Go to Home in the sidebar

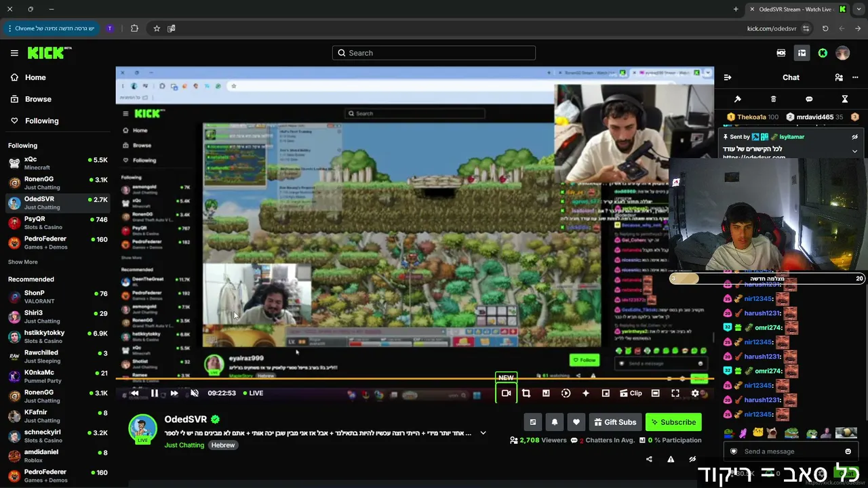28,77
